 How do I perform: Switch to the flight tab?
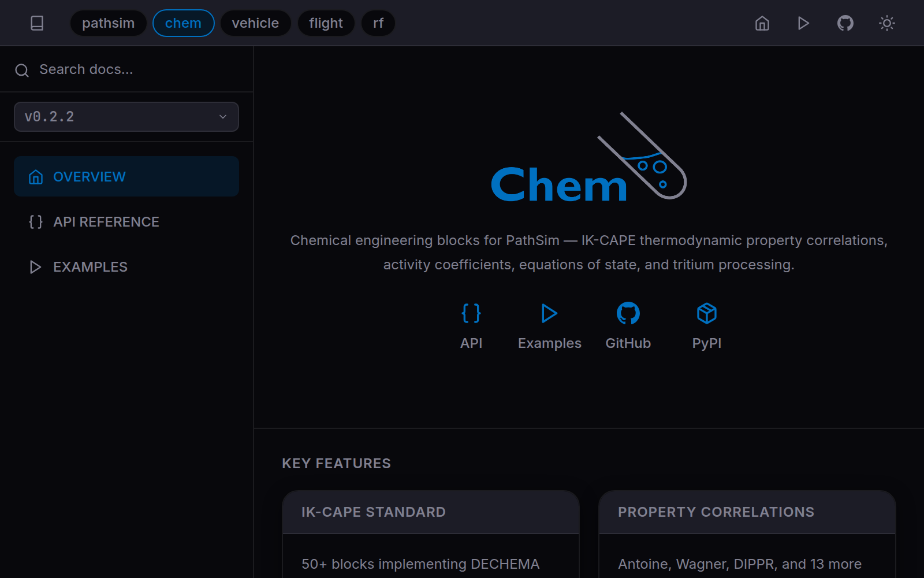pyautogui.click(x=326, y=23)
